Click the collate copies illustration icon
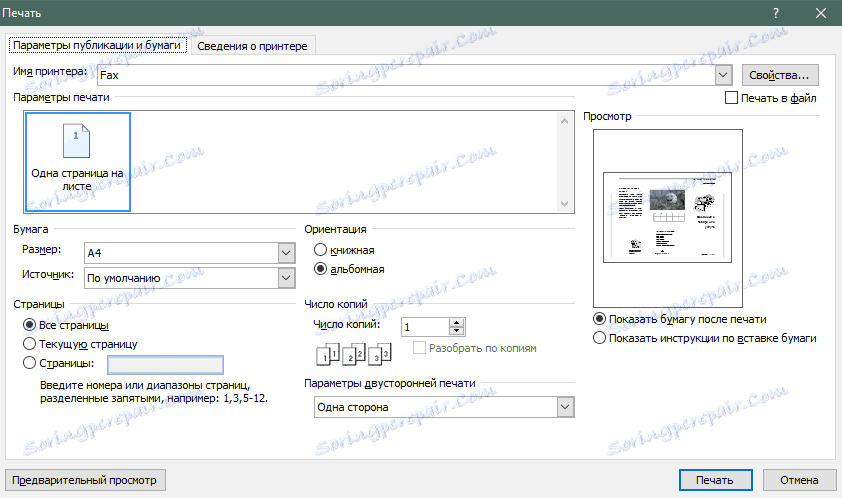The width and height of the screenshot is (842, 498). point(353,355)
